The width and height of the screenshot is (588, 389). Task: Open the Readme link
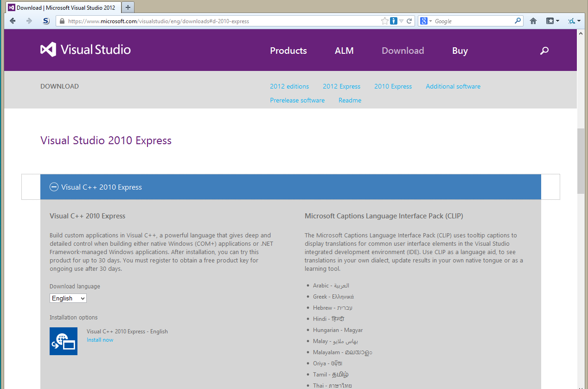(350, 100)
